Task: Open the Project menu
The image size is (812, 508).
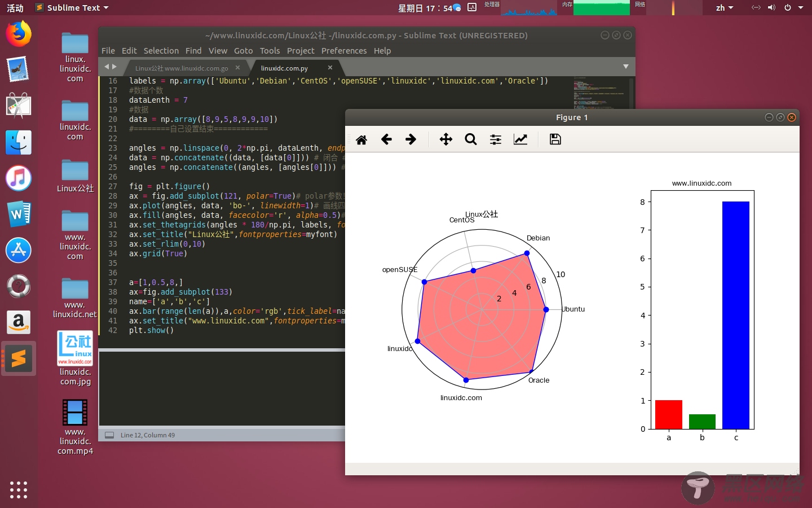Action: (301, 51)
